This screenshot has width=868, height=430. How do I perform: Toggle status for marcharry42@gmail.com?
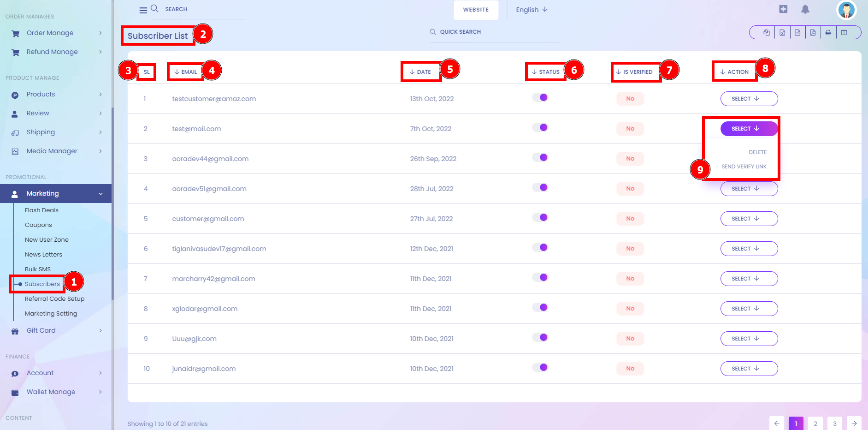(x=540, y=277)
